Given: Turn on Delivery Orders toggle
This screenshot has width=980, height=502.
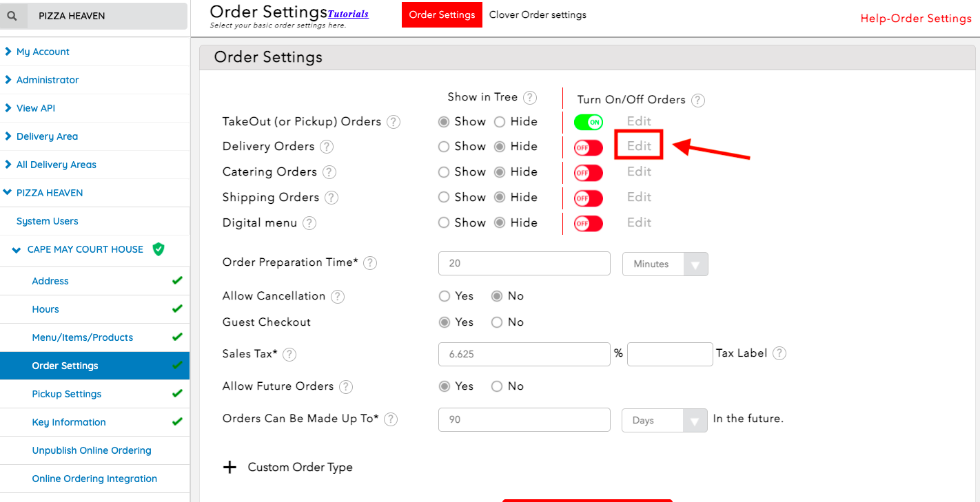Looking at the screenshot, I should (588, 147).
